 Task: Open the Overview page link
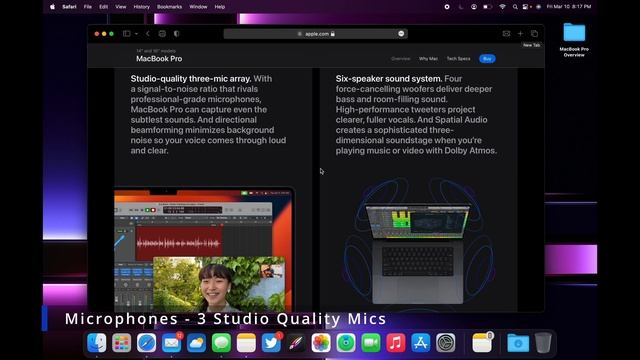[400, 59]
